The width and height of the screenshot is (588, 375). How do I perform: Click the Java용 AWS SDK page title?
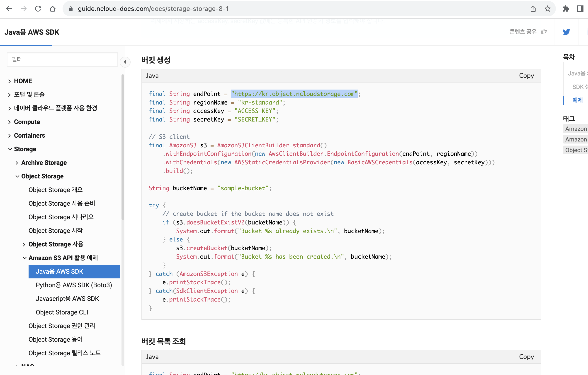[32, 32]
